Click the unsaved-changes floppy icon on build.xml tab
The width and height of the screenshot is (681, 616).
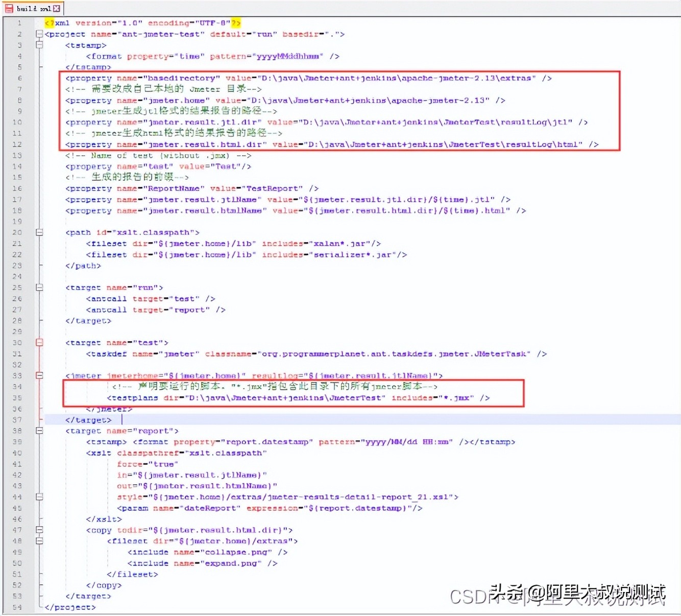(x=10, y=8)
